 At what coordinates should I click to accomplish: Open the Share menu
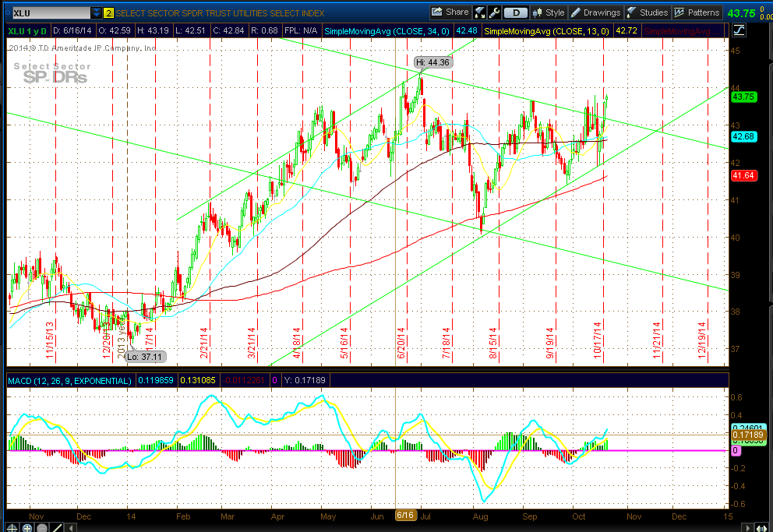pyautogui.click(x=450, y=12)
